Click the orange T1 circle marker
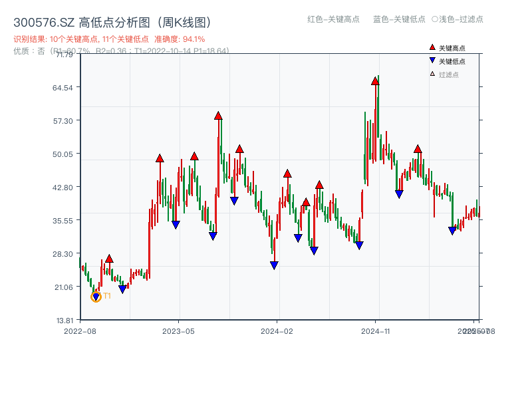Screen dimensions: 532x399 (x=94, y=297)
